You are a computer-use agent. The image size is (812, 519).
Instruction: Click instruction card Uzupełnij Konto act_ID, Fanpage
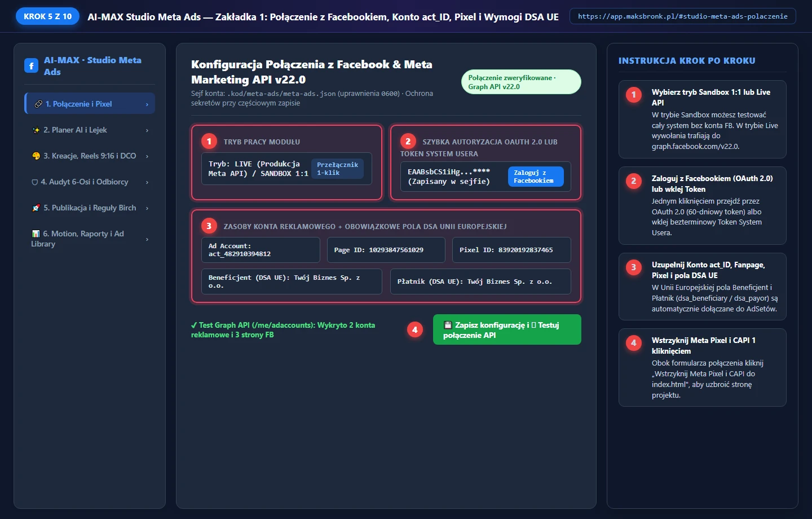point(703,287)
